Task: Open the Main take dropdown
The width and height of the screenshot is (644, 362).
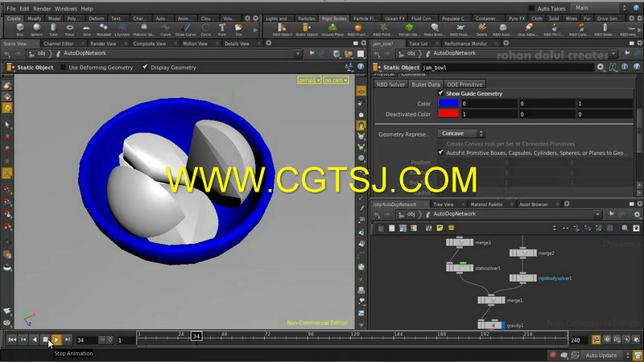Action: pos(600,8)
